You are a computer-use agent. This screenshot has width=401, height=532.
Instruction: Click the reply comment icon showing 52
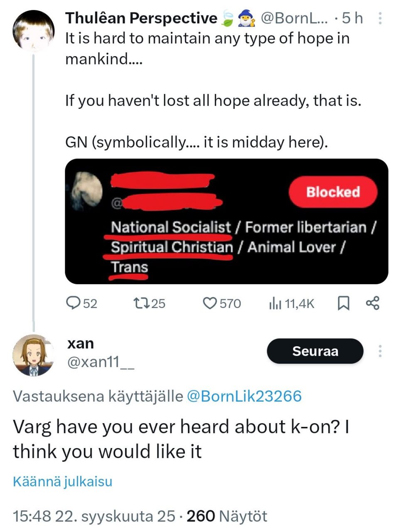coord(74,303)
